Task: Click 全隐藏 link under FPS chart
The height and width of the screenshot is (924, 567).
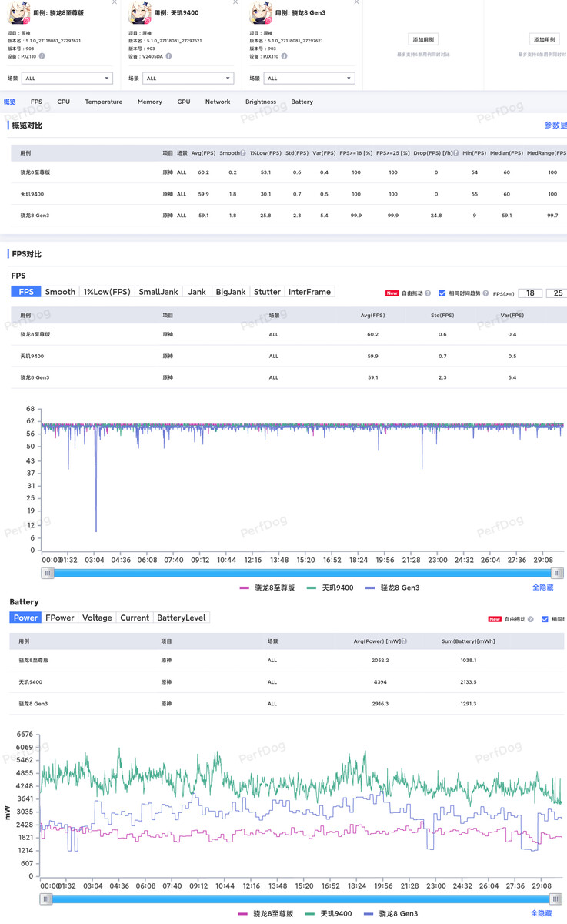Action: tap(542, 588)
